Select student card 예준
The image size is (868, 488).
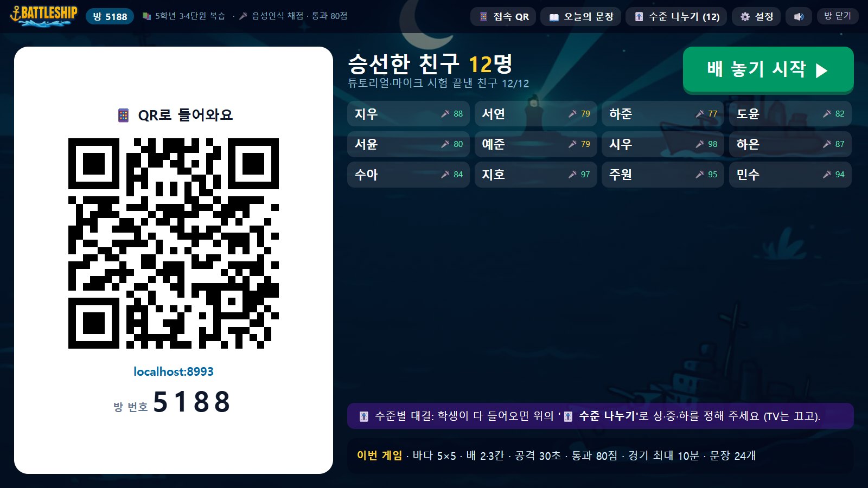536,144
